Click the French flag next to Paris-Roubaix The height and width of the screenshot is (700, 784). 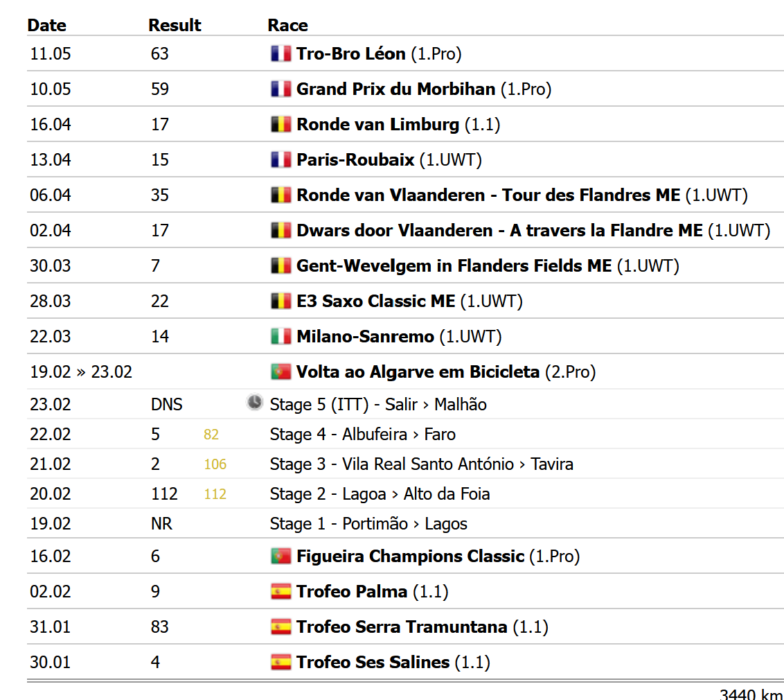280,160
